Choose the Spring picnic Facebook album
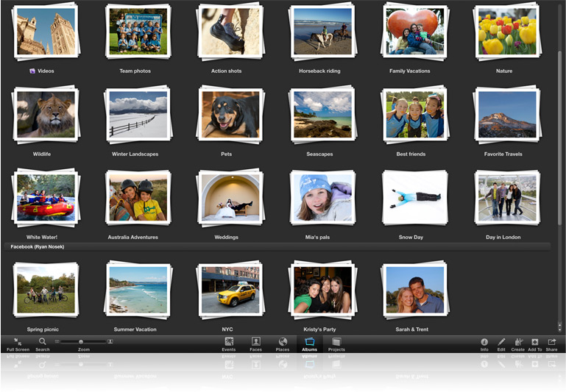566x392 pixels. coord(46,290)
